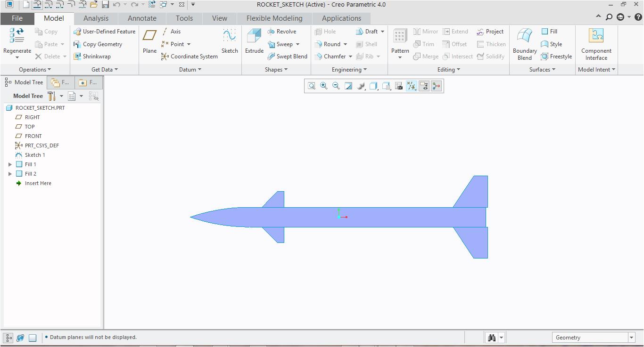The image size is (644, 347).
Task: Open the Fill surface tool
Action: click(x=550, y=31)
